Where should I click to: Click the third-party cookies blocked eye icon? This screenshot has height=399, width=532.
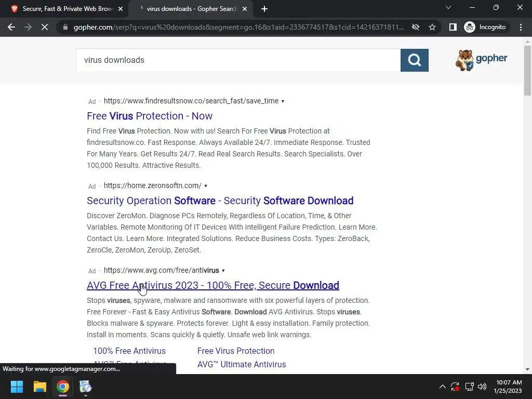[x=416, y=27]
